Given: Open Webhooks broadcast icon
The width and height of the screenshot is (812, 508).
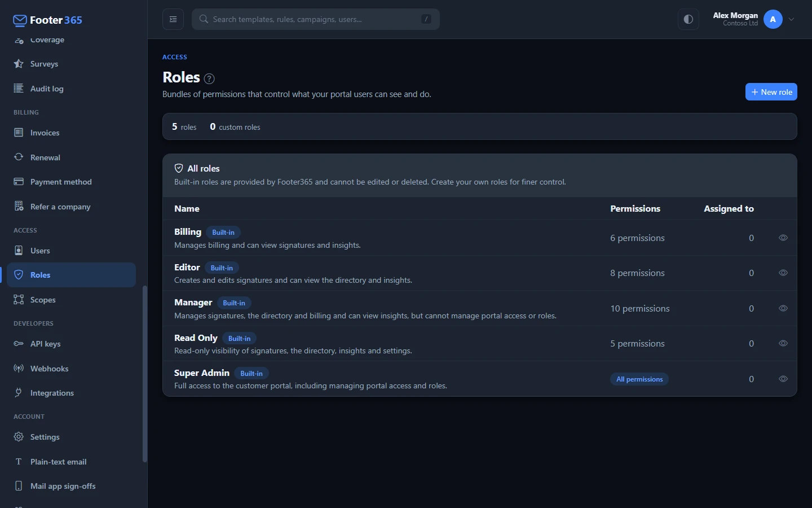Looking at the screenshot, I should tap(19, 368).
